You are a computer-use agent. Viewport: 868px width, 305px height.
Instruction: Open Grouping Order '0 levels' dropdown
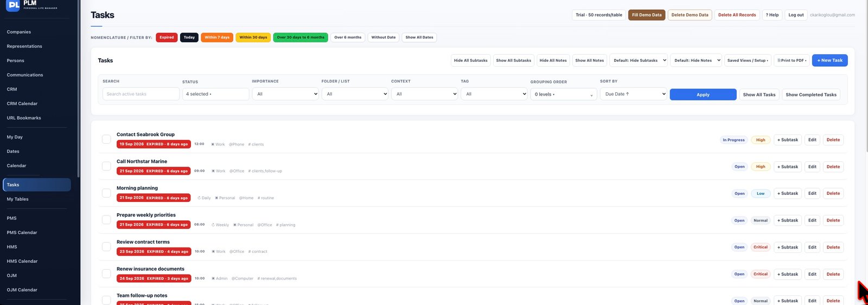[564, 94]
